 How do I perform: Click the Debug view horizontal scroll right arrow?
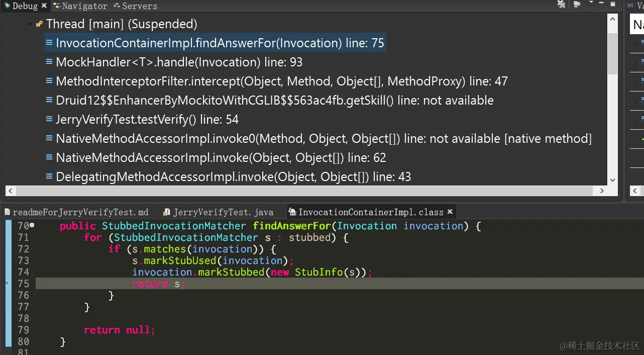coord(602,191)
